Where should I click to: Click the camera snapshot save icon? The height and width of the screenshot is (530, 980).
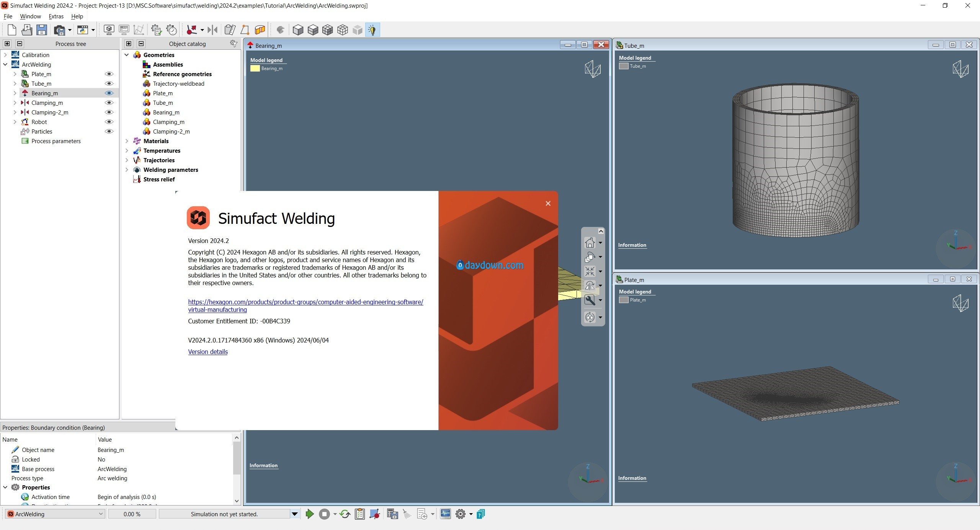pyautogui.click(x=60, y=30)
